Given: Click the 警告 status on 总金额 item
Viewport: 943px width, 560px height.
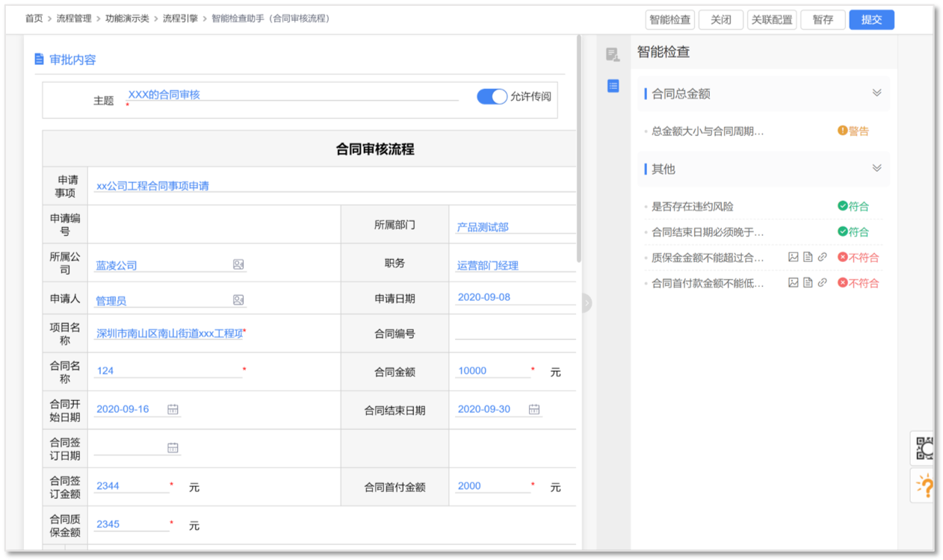Looking at the screenshot, I should click(x=853, y=130).
